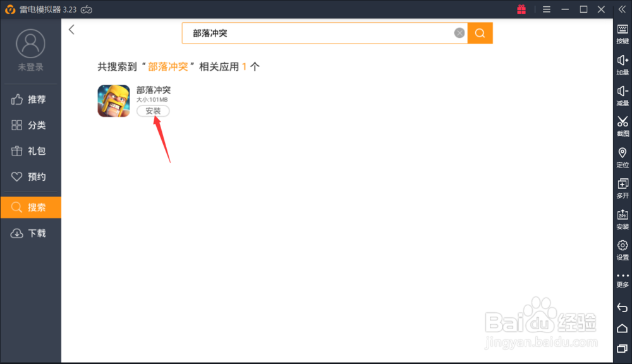This screenshot has width=632, height=364.
Task: Open emulator settings via the 设置 gear
Action: tap(621, 250)
